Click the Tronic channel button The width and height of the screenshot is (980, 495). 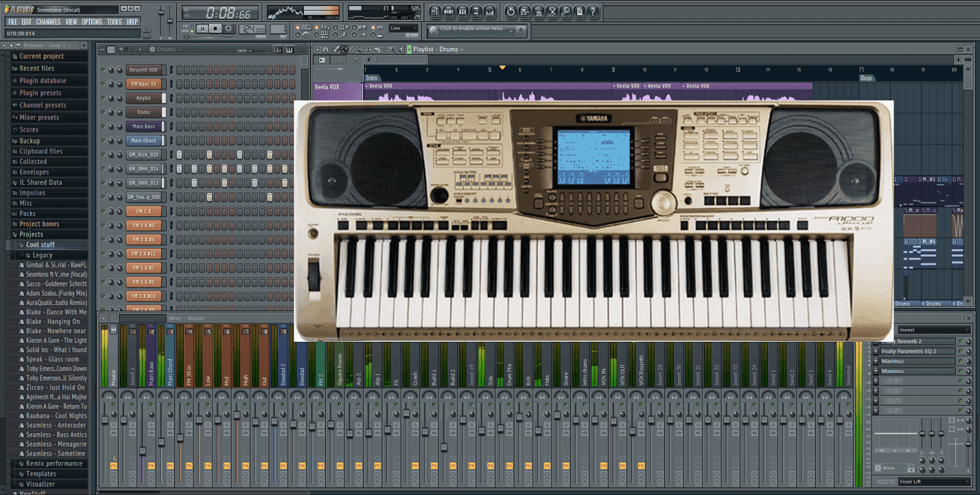click(144, 112)
